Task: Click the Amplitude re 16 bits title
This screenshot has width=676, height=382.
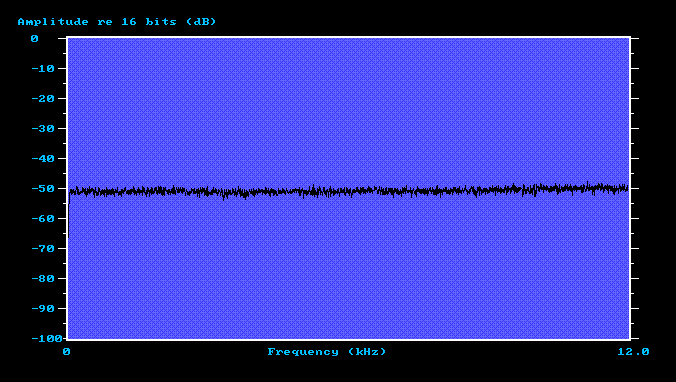Action: [x=117, y=22]
